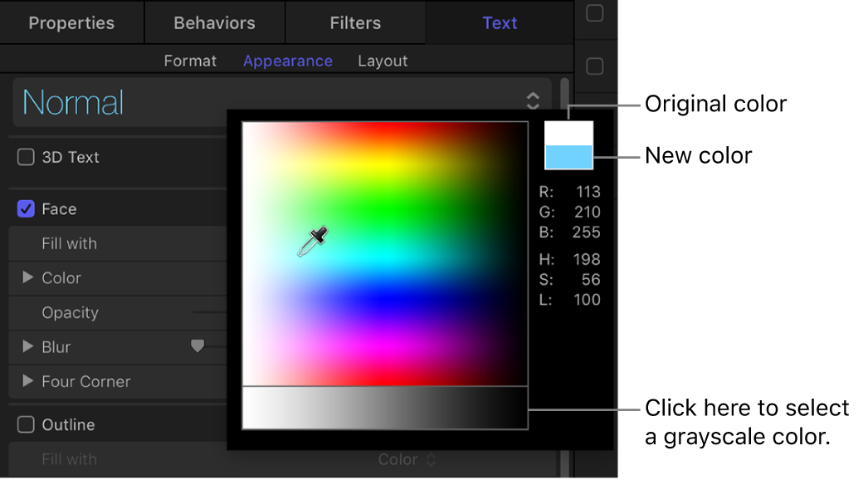This screenshot has height=480, width=868.
Task: Switch to the Layout pane
Action: (383, 60)
